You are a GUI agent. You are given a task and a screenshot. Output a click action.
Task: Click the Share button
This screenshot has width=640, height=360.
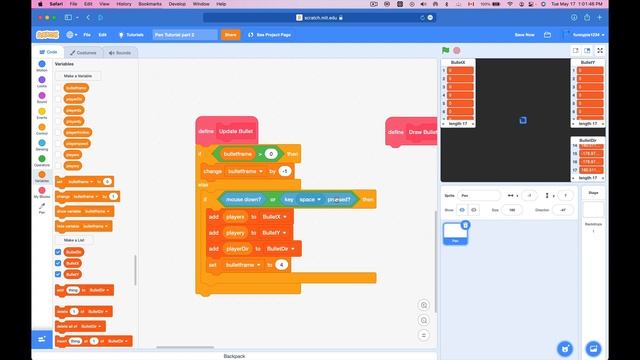[230, 35]
